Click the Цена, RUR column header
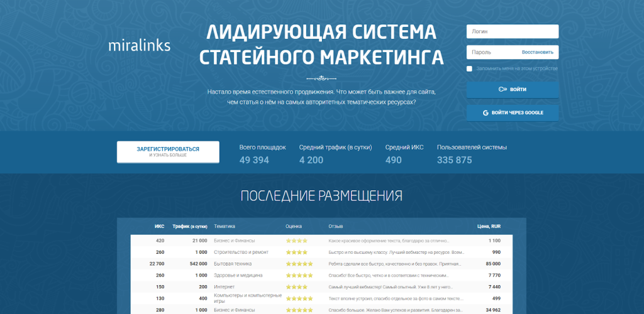The image size is (644, 314). [489, 226]
